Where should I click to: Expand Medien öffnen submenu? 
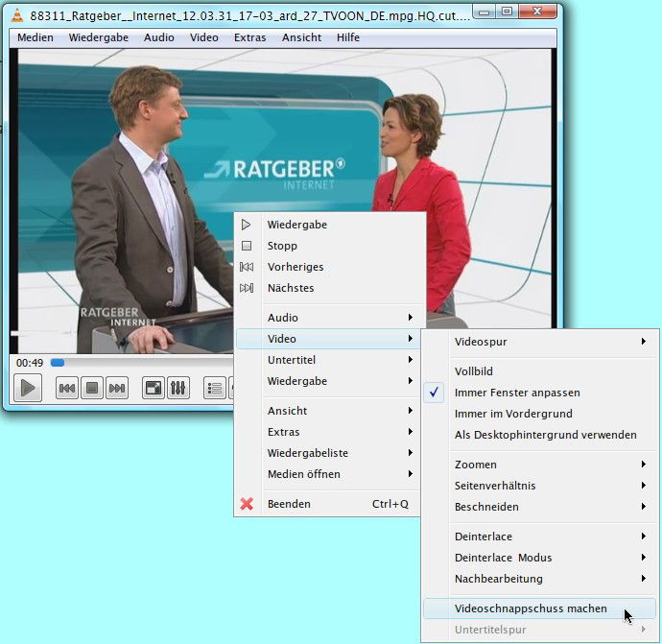[327, 474]
